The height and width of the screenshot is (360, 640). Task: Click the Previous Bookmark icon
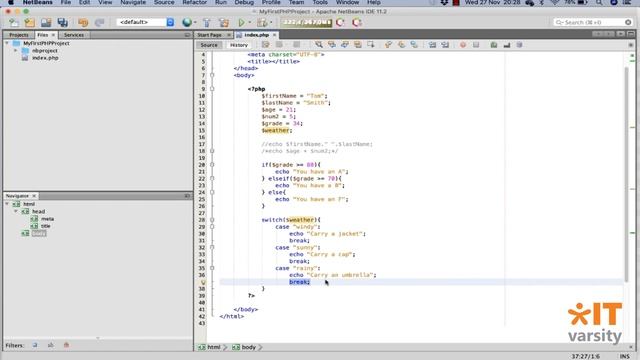coord(388,45)
